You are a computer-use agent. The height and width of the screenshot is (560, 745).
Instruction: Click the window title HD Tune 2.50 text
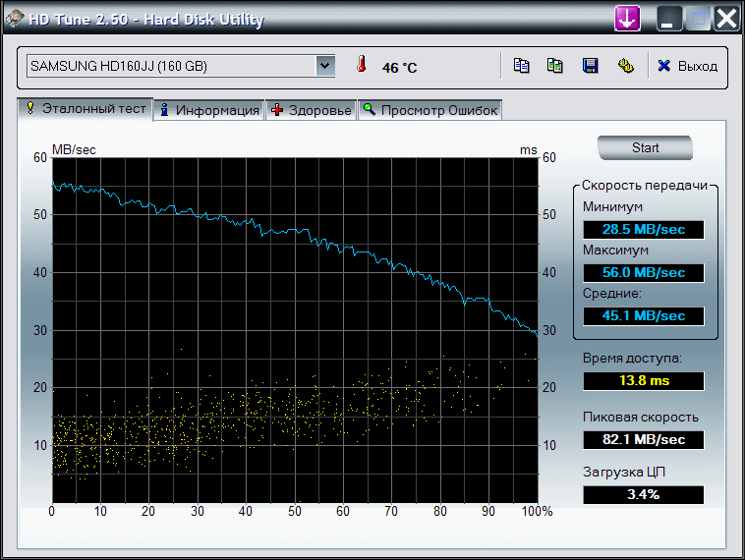(x=146, y=20)
